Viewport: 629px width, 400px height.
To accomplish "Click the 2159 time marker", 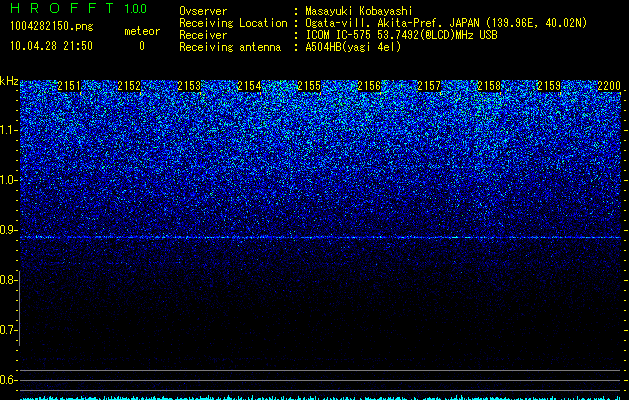I will [x=549, y=86].
